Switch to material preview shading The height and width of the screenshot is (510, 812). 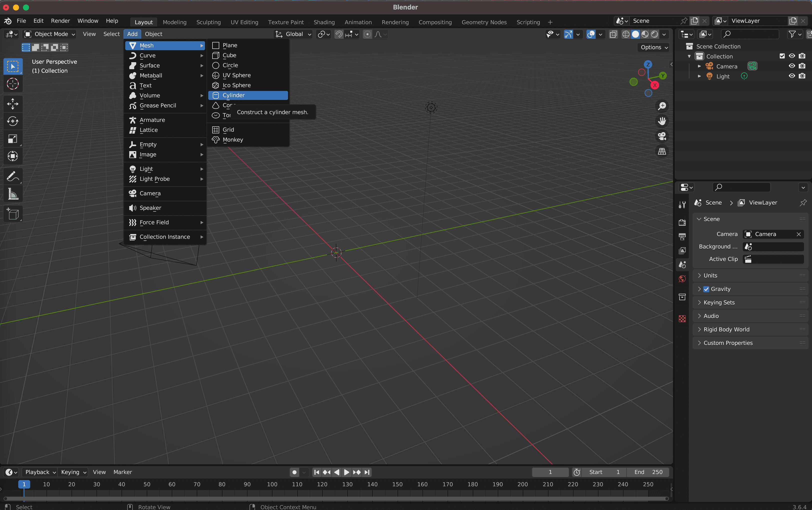(645, 34)
